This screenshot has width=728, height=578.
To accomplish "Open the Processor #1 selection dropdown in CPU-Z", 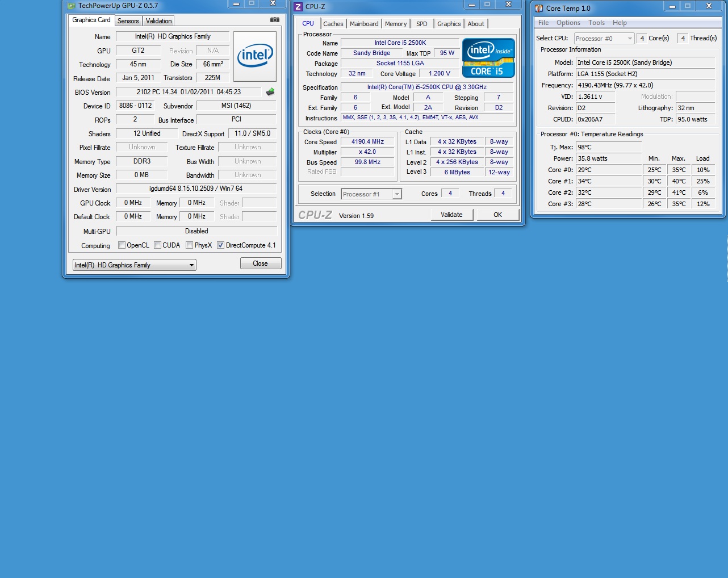I will pos(371,194).
